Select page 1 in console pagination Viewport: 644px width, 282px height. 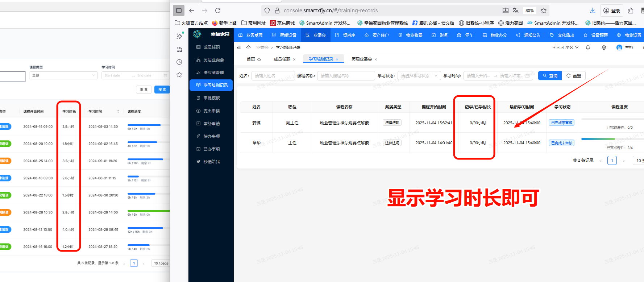[x=612, y=160]
